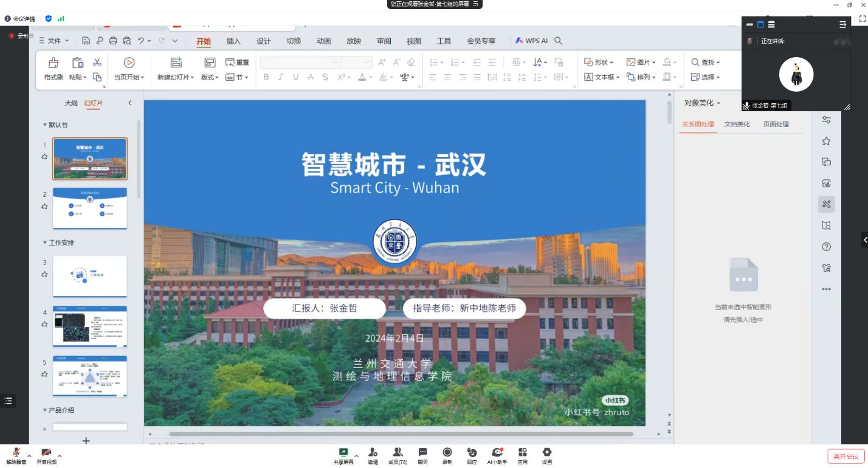The image size is (868, 468).
Task: Toggle Bold formatting in the ribbon
Action: click(x=266, y=77)
